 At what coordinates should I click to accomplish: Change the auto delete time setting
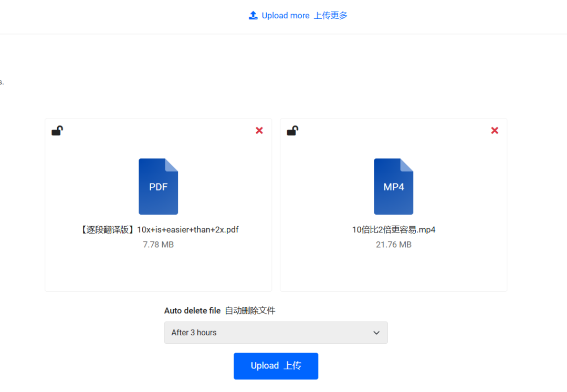pyautogui.click(x=276, y=332)
